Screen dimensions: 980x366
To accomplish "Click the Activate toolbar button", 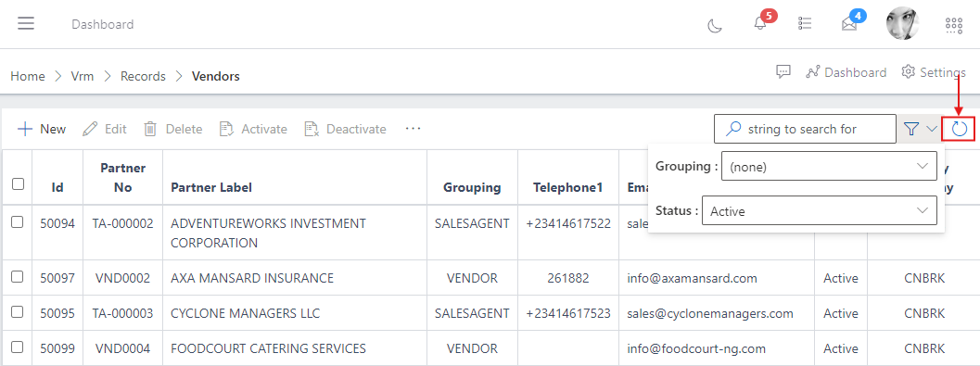I will point(253,130).
